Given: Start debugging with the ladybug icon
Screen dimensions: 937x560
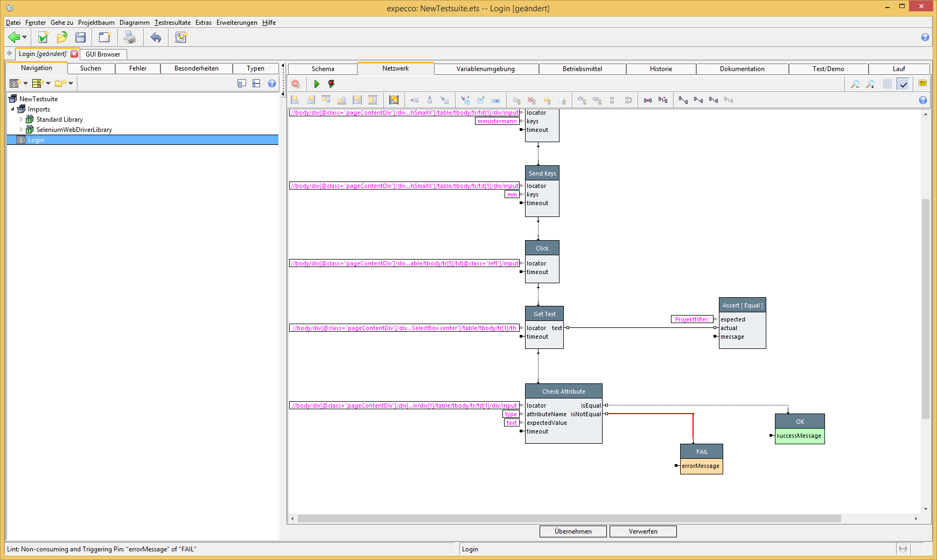Looking at the screenshot, I should (331, 84).
